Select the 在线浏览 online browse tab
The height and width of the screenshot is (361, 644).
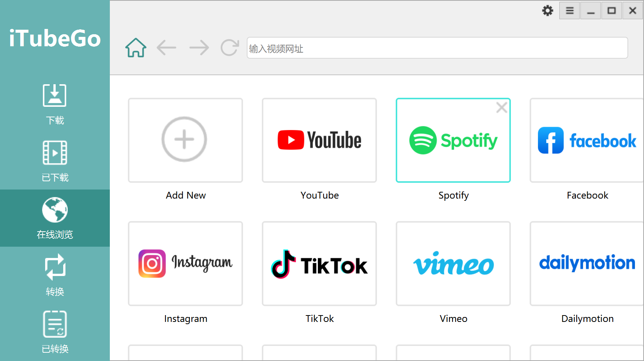pos(55,218)
